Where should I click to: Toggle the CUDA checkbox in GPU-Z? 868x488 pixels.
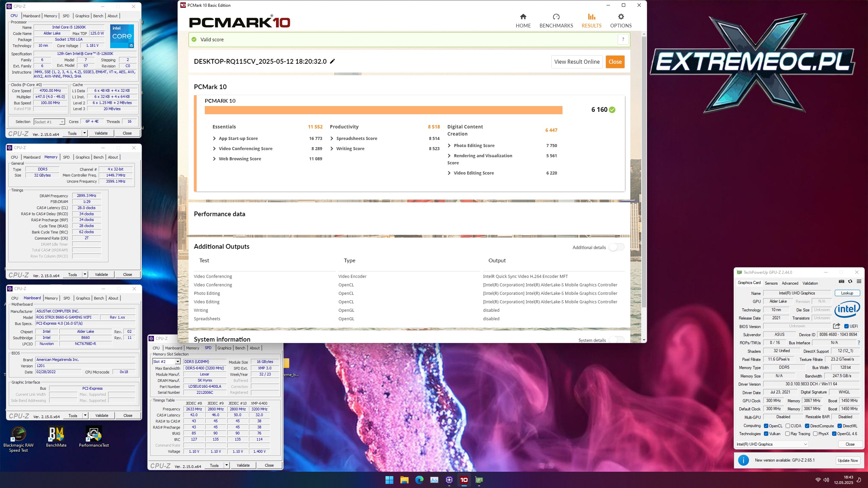788,426
